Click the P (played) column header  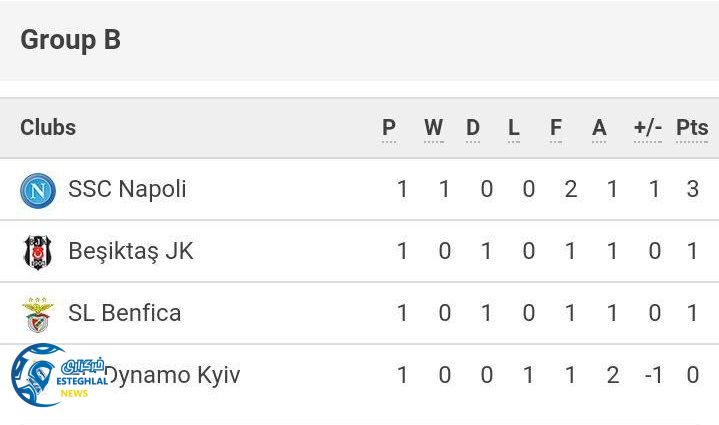tap(389, 128)
